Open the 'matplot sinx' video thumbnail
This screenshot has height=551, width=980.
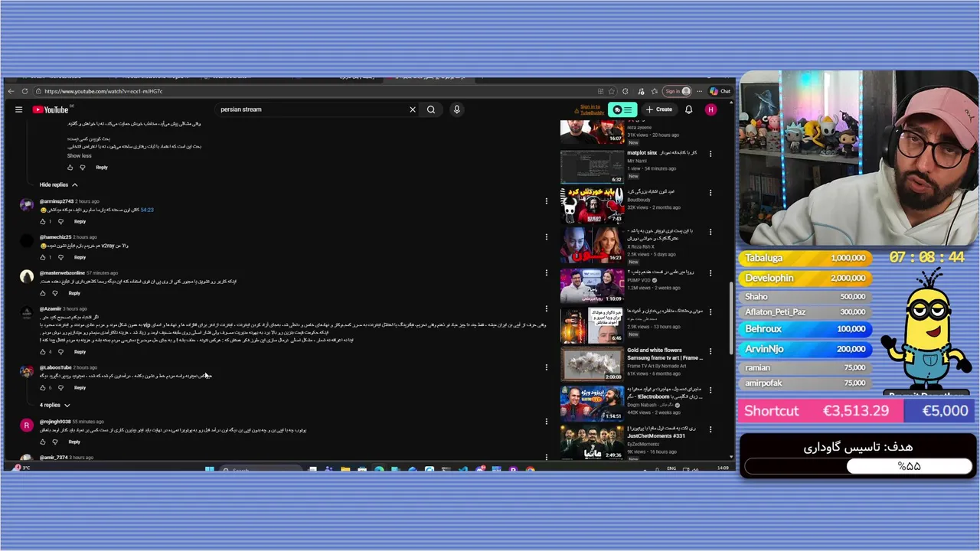click(x=592, y=168)
